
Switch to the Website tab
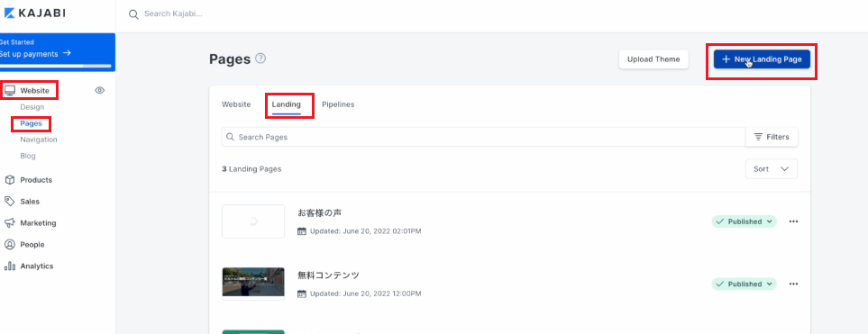pos(236,104)
